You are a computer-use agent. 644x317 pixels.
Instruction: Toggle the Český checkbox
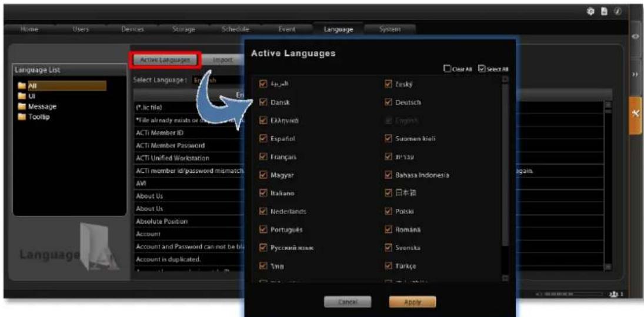tap(388, 84)
